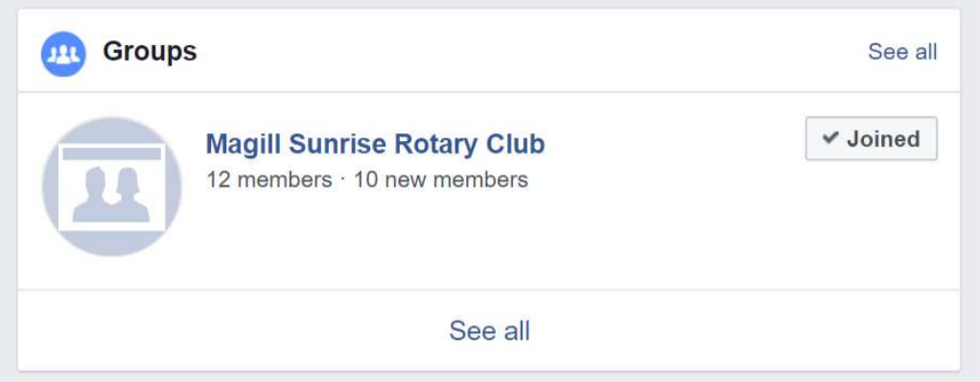Image resolution: width=980 pixels, height=382 pixels.
Task: Select the Groups section heading
Action: point(150,51)
